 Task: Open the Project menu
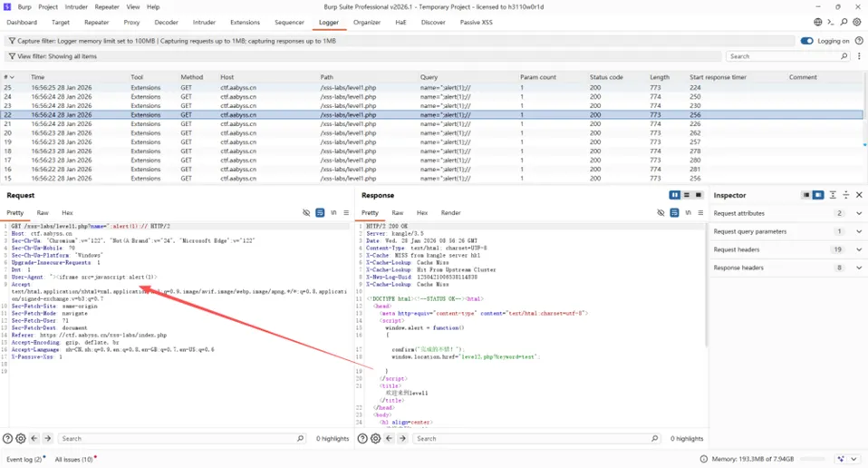click(48, 6)
